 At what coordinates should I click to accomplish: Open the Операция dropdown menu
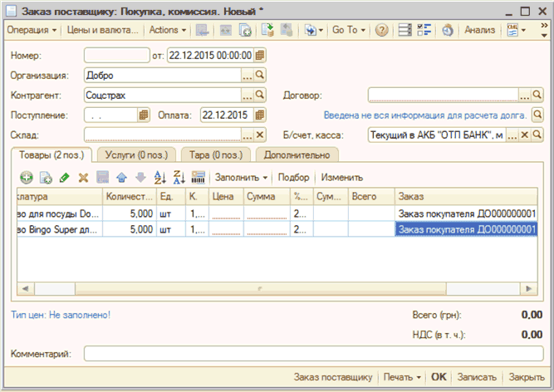click(x=32, y=30)
